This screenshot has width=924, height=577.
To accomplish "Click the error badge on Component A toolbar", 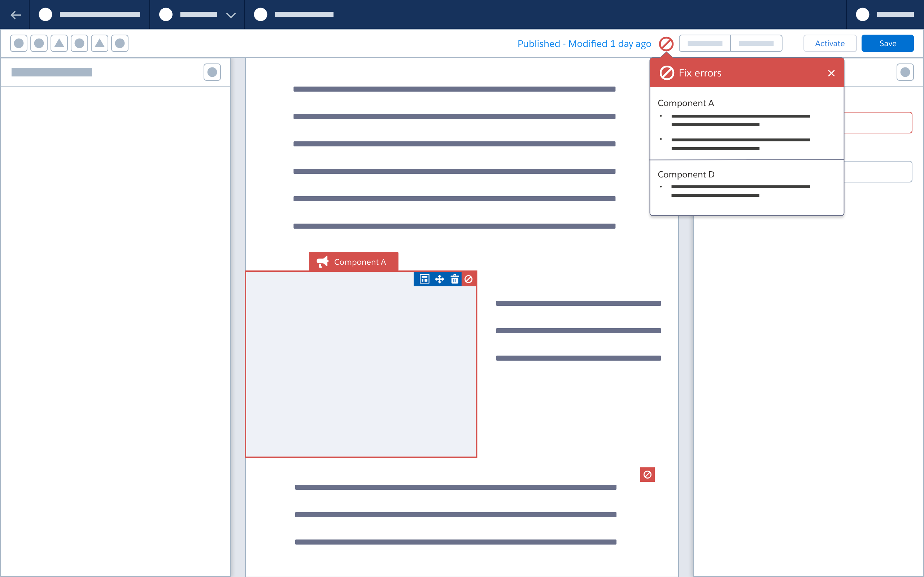I will (x=469, y=279).
